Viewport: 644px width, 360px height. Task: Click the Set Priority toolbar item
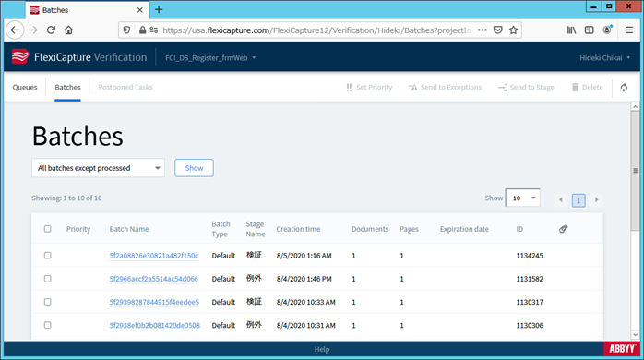click(369, 87)
